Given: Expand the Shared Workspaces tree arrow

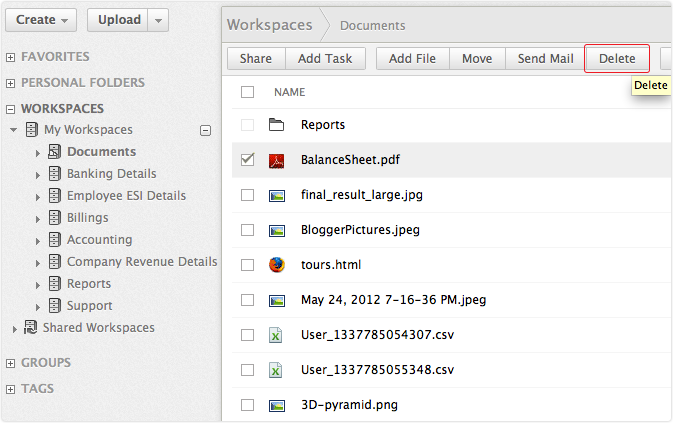Looking at the screenshot, I should [x=15, y=329].
